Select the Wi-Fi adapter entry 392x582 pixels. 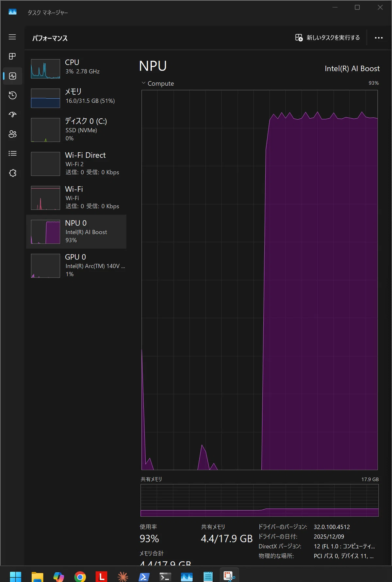76,198
